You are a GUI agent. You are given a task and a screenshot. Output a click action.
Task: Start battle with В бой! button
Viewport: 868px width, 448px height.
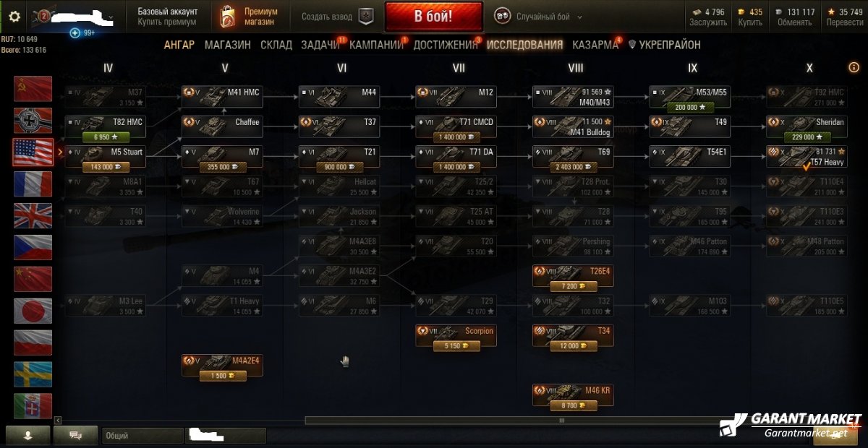coord(434,17)
